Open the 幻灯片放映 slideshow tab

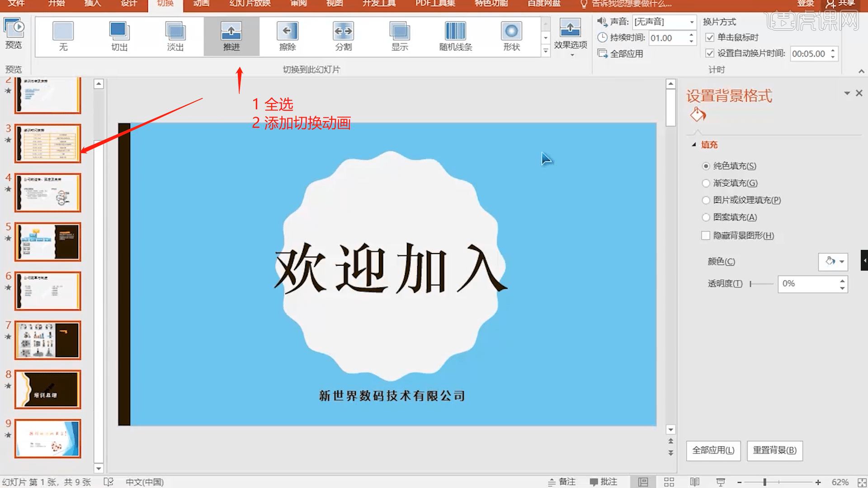click(250, 4)
